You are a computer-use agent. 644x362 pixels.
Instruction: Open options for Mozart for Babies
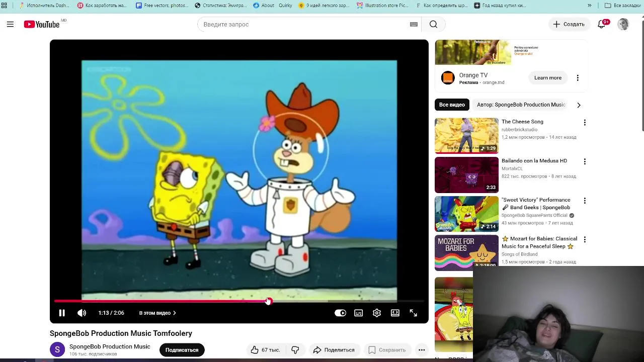click(585, 239)
